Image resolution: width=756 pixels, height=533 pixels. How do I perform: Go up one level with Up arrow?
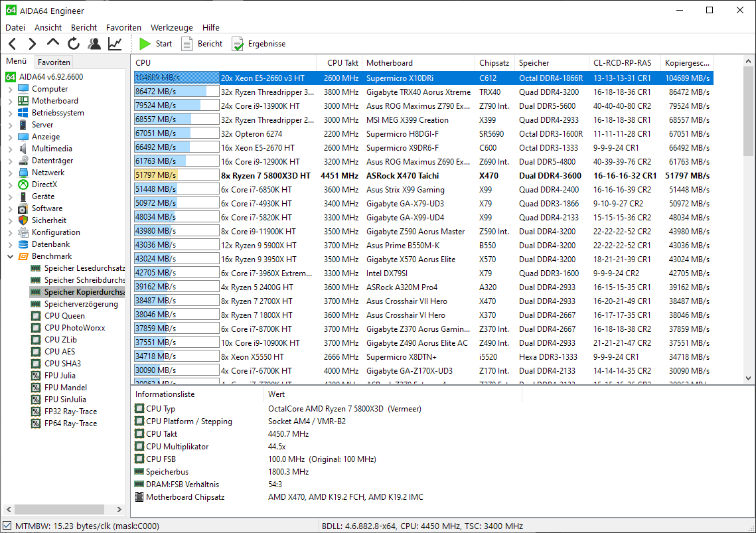52,44
